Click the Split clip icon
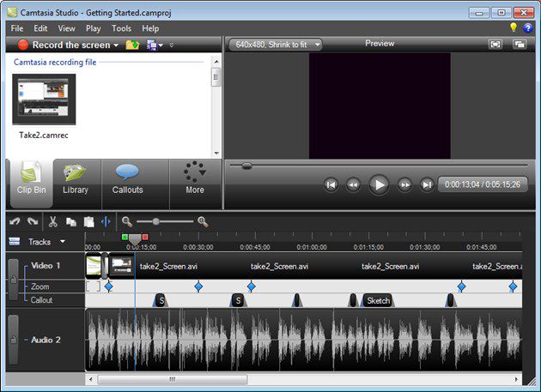The width and height of the screenshot is (541, 392). pos(106,221)
